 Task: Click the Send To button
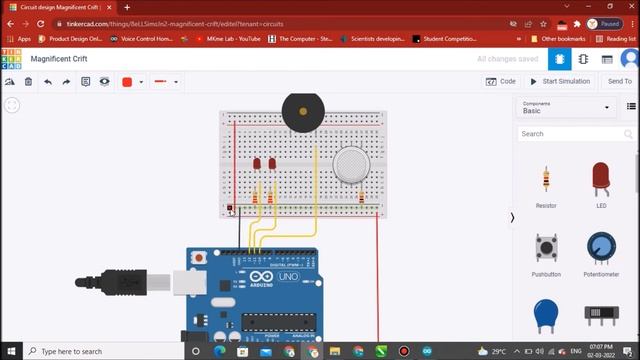(620, 81)
